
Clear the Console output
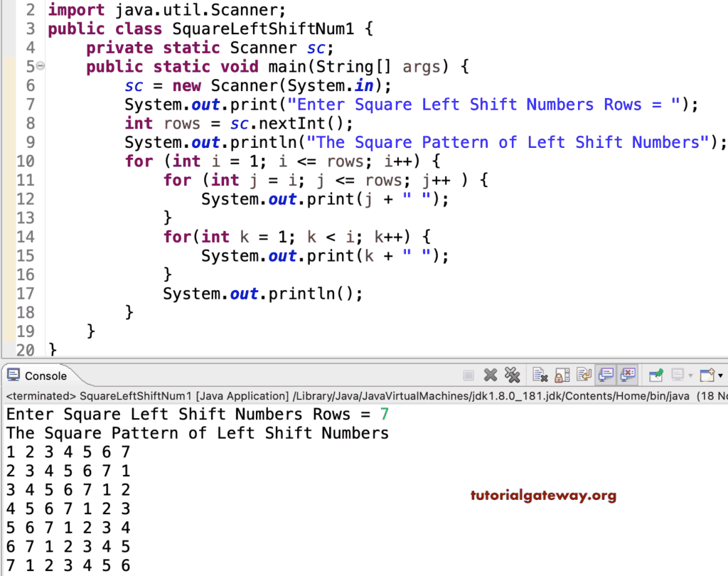point(540,375)
